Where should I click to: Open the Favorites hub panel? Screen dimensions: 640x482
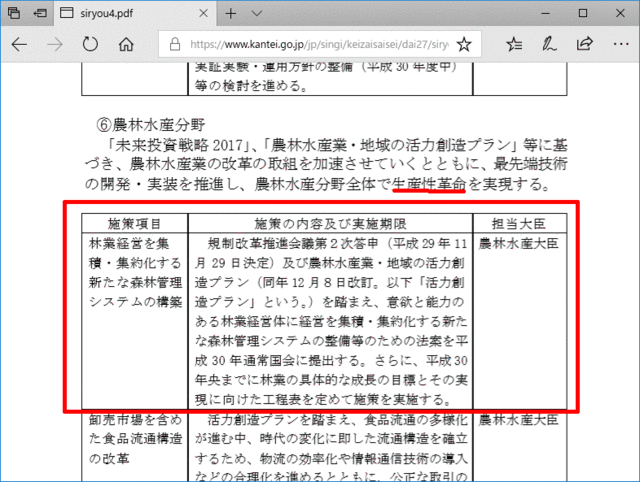[514, 45]
